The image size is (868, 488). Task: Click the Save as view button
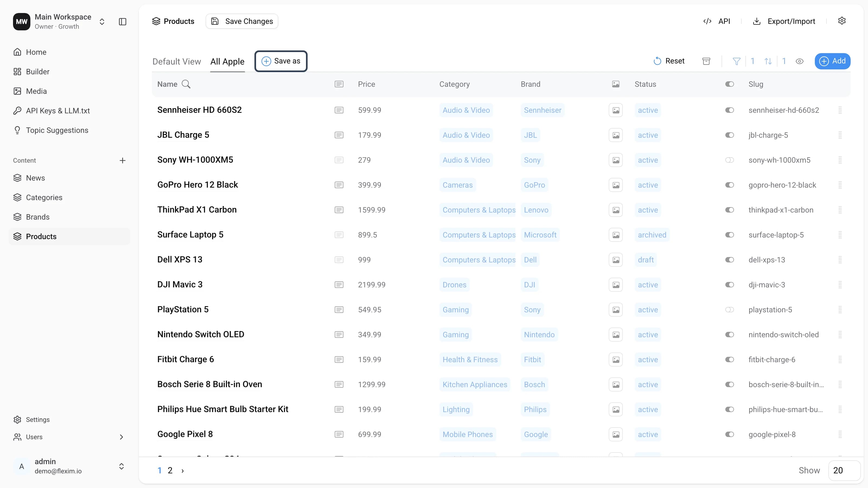point(281,61)
